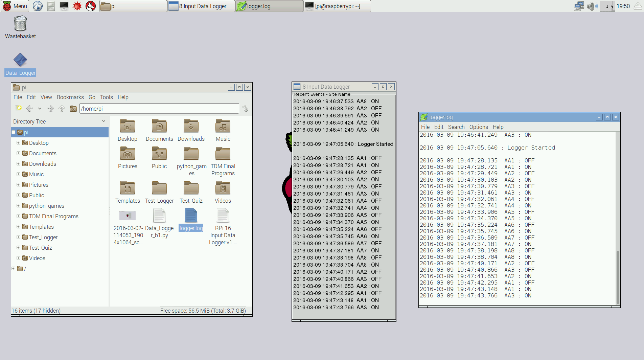Open the Search menu in the logger.log window
The height and width of the screenshot is (360, 644).
coord(456,127)
